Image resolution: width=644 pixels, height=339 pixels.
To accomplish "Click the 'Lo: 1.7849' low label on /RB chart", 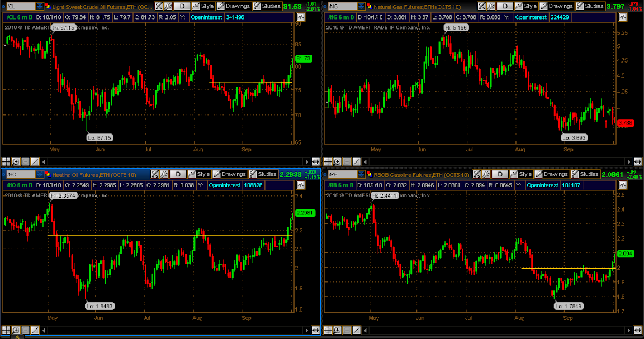I will click(x=569, y=306).
